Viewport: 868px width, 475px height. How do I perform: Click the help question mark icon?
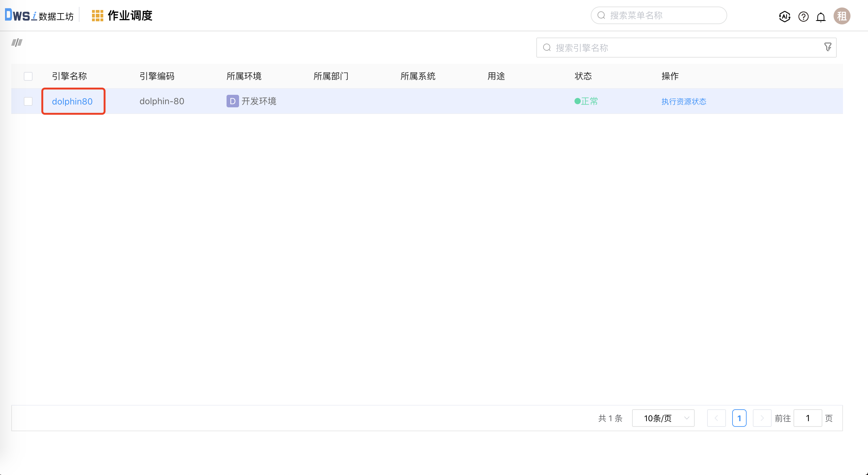click(x=803, y=16)
